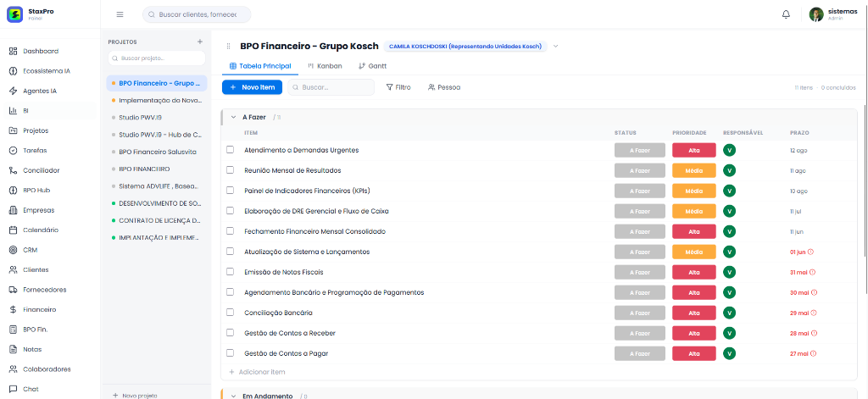Screen dimensions: 868x399
Task: Focus the Buscar projeto search field
Action: pyautogui.click(x=157, y=58)
